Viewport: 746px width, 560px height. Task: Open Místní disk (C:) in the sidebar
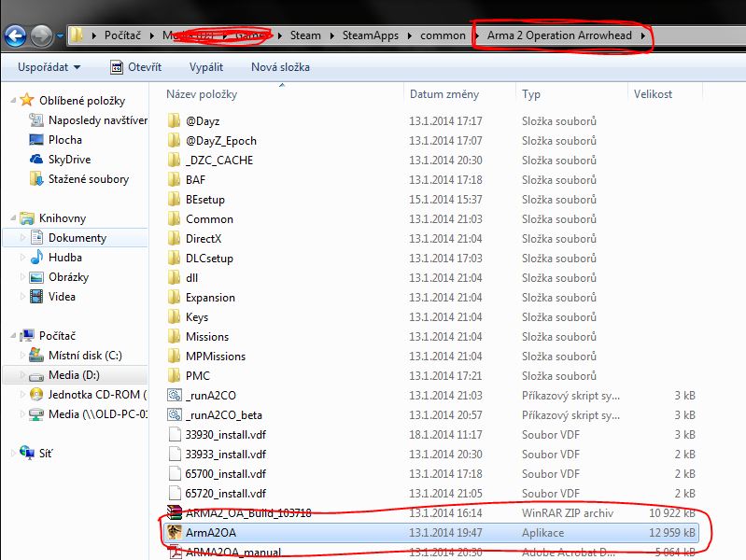(85, 356)
